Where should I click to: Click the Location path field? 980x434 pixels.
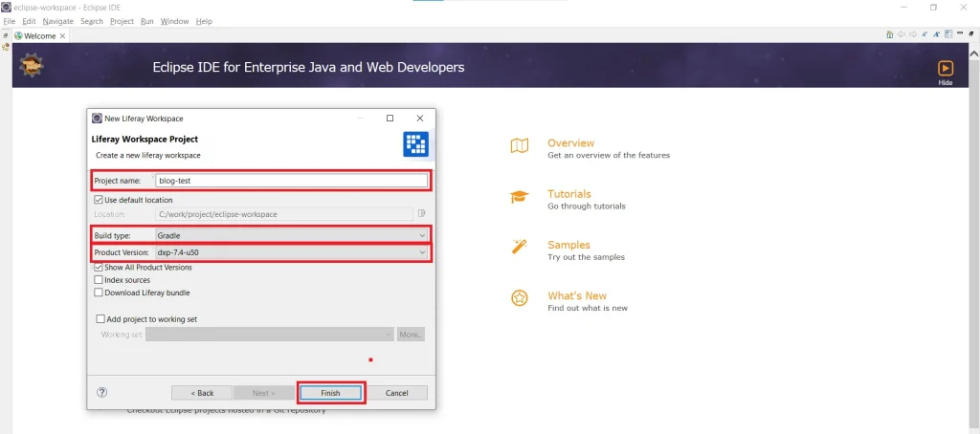click(283, 214)
